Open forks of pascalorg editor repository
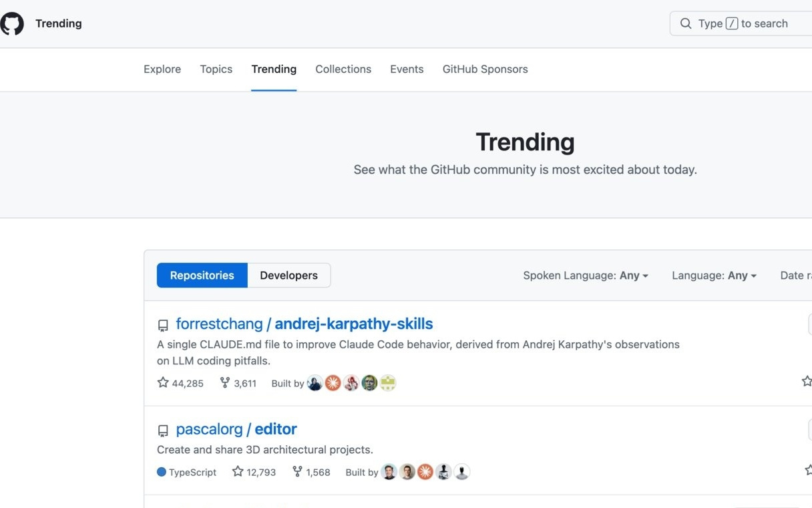 pos(311,472)
